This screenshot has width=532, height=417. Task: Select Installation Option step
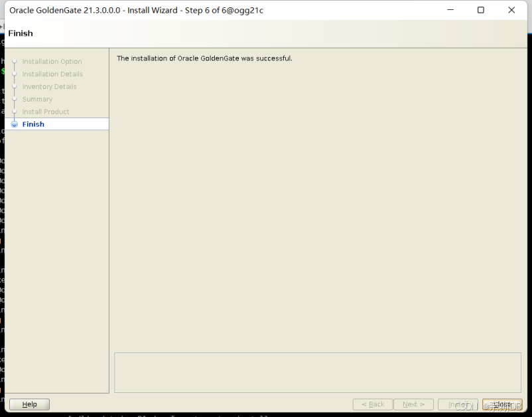52,62
